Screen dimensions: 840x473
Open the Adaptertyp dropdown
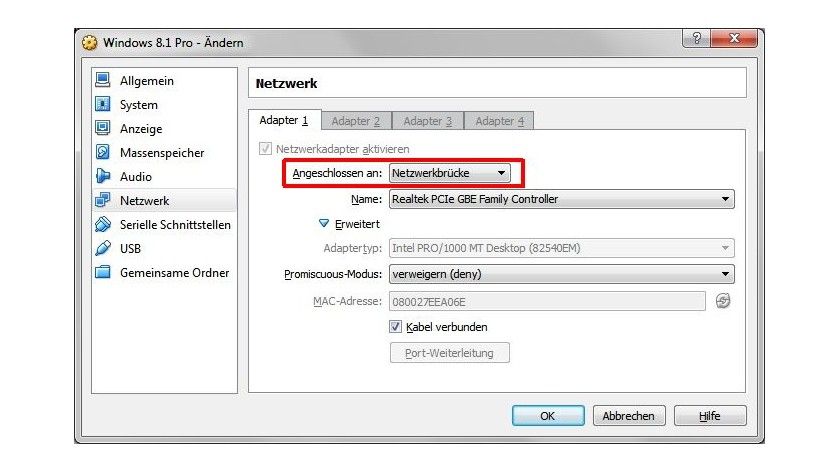pos(561,248)
